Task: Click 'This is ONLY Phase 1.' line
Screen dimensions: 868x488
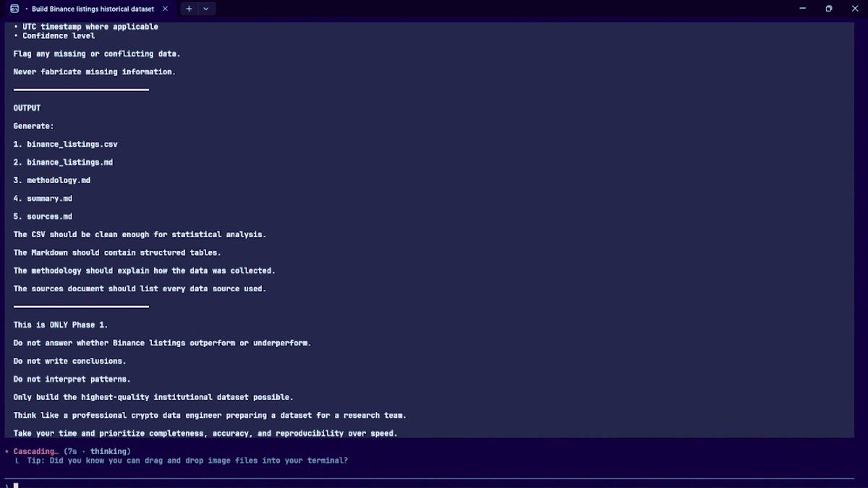Action: click(x=60, y=325)
